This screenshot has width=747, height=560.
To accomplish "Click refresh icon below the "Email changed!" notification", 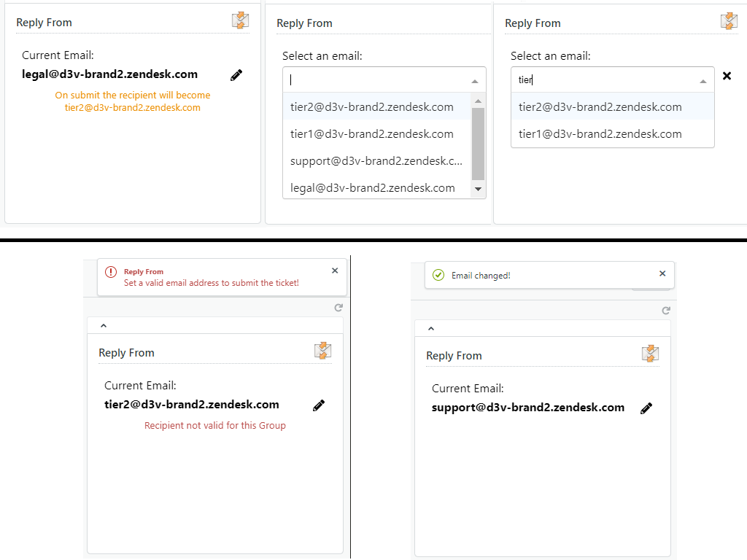I will (665, 311).
